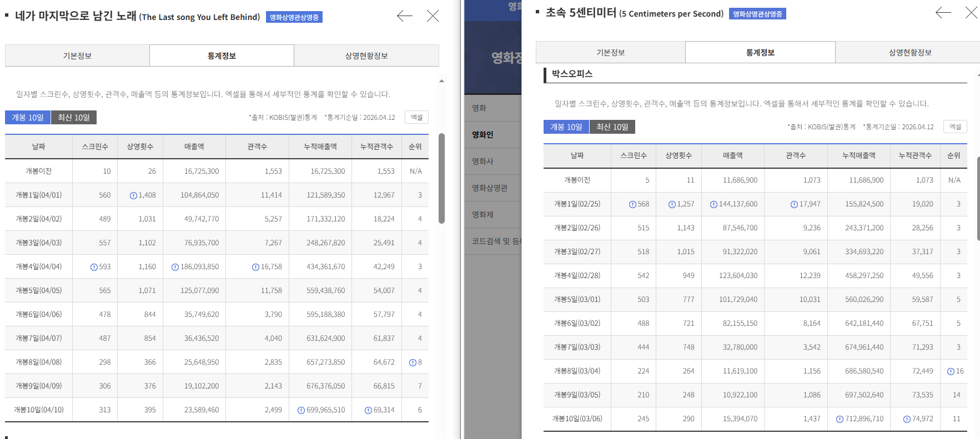Select 통계정보 tab in the 5 Centimeters panel

click(x=760, y=52)
